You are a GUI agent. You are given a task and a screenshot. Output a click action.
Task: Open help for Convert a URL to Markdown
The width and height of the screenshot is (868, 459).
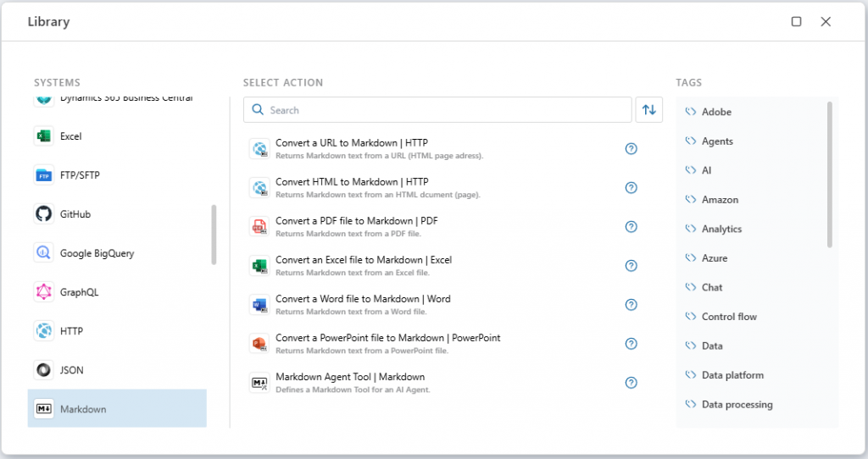[631, 149]
